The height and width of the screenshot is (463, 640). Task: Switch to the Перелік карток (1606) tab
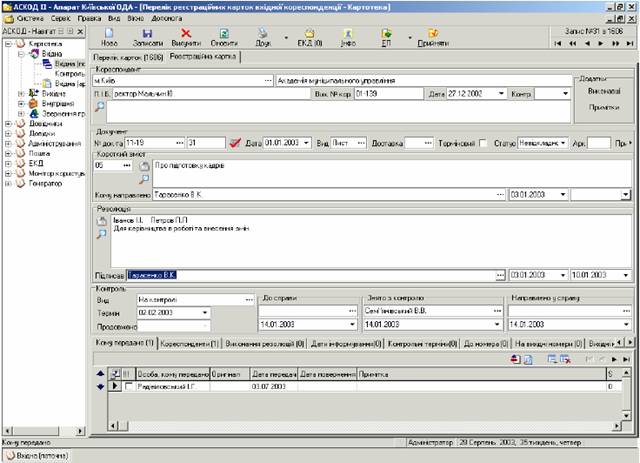coord(128,57)
